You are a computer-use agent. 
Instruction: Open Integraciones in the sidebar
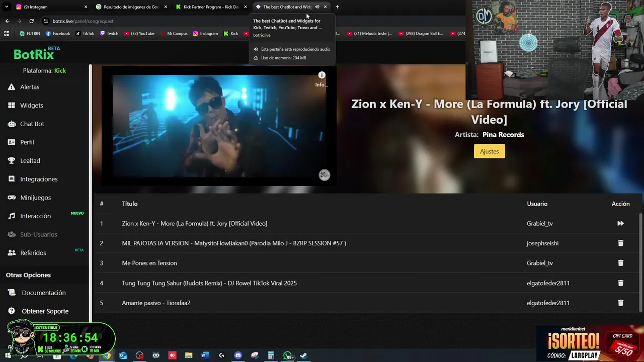click(x=32, y=179)
